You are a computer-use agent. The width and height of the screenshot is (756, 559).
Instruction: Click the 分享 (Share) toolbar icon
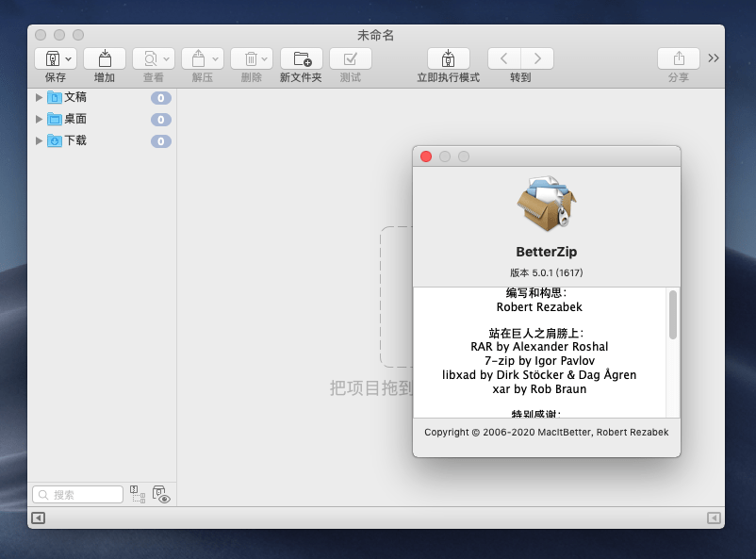(x=679, y=58)
